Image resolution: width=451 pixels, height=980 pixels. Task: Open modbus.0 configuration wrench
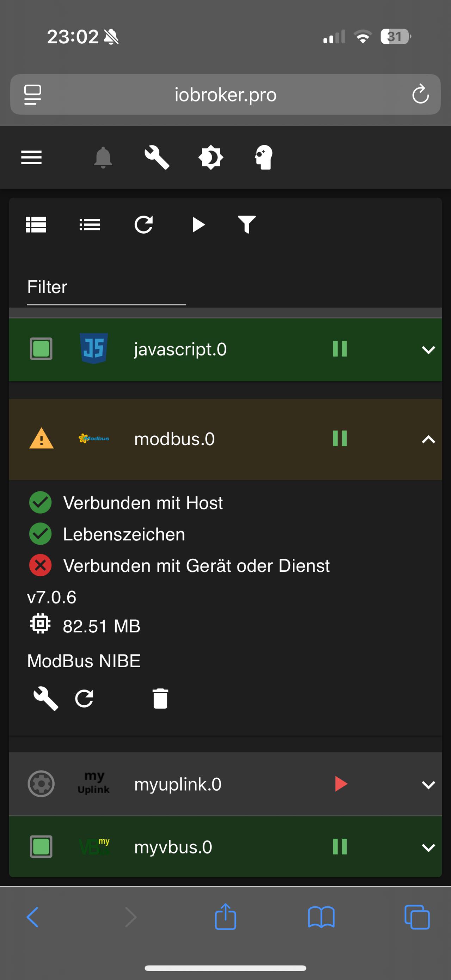(x=46, y=699)
